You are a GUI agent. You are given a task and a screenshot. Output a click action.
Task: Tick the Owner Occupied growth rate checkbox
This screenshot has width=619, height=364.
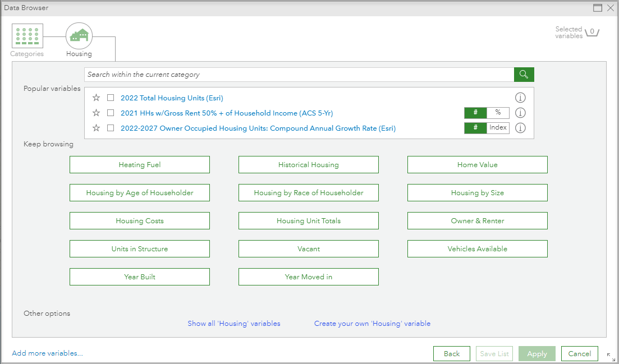pyautogui.click(x=111, y=128)
